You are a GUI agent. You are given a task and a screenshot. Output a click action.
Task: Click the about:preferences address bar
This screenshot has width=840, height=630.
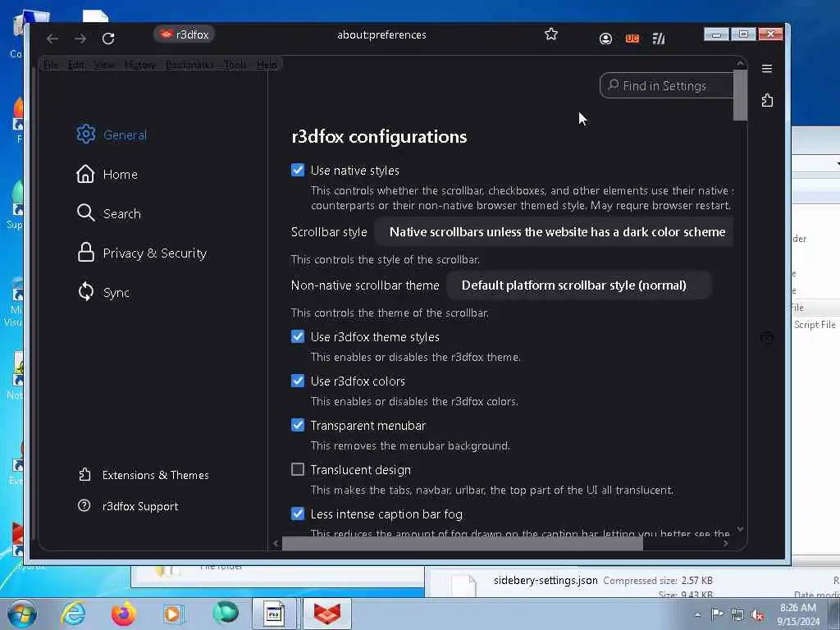381,34
